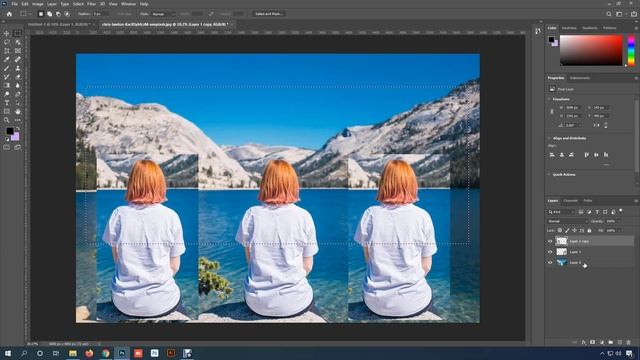Click the Select and Mask button

pyautogui.click(x=269, y=14)
